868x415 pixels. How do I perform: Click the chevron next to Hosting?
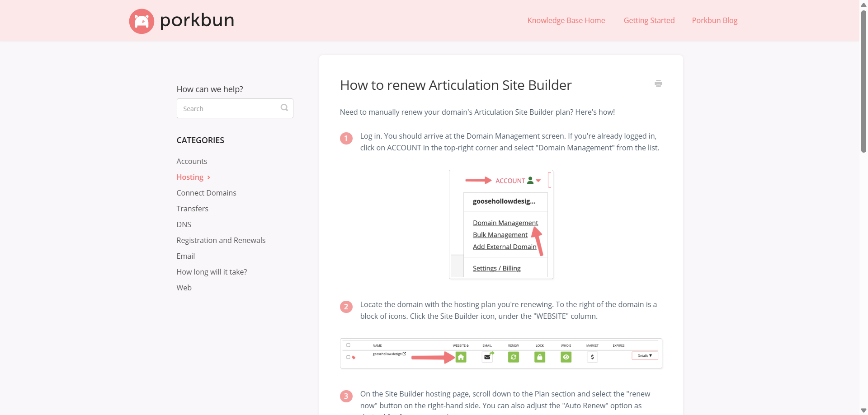208,177
